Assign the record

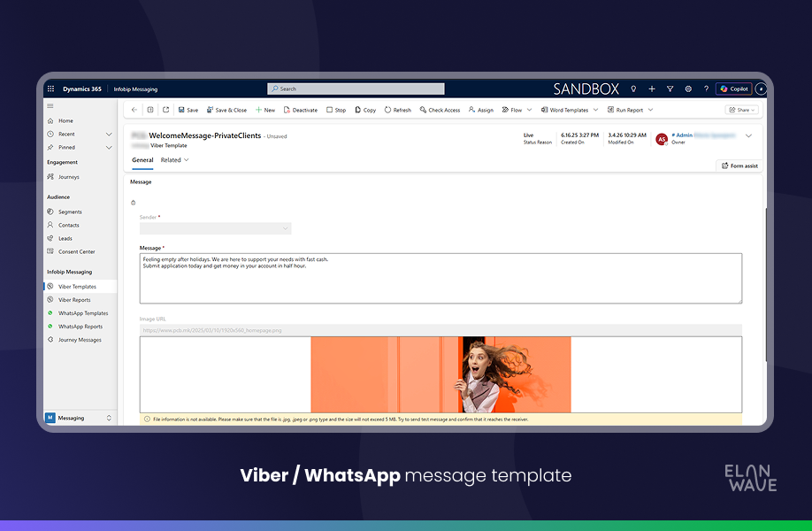[481, 110]
